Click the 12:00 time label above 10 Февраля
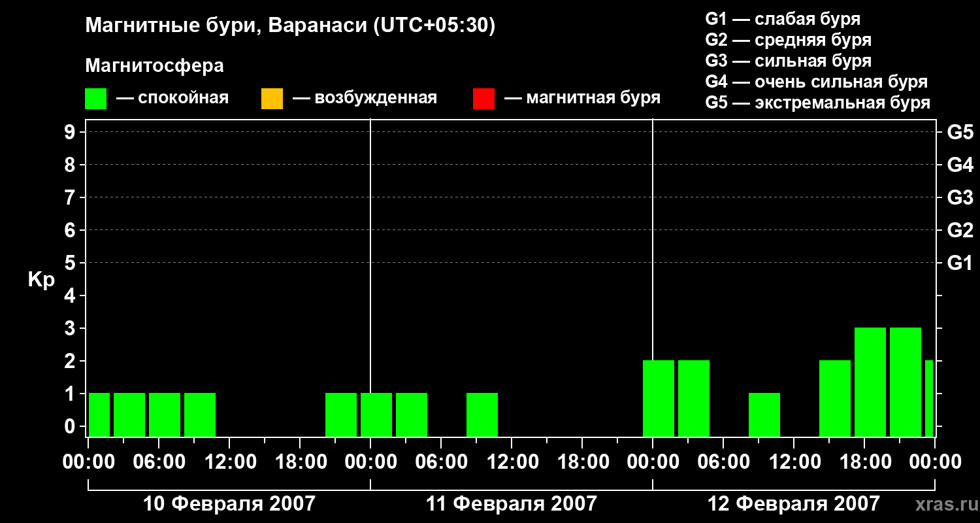 [x=229, y=462]
